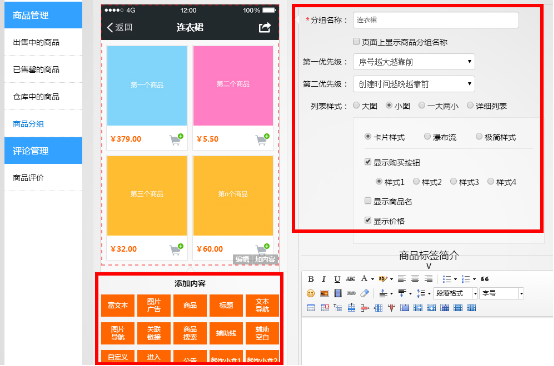Toggle 页面上显示商品分组名称 checkbox
554x366 pixels.
[x=356, y=42]
